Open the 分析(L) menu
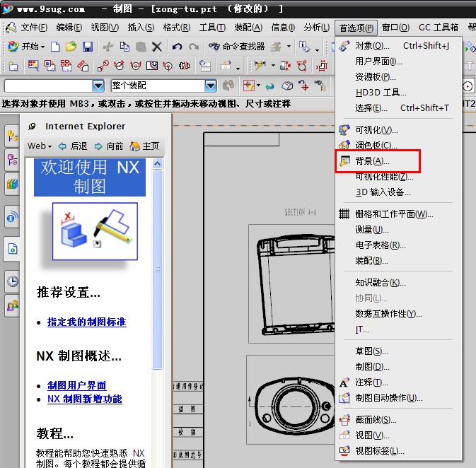The width and height of the screenshot is (476, 468). (x=317, y=28)
